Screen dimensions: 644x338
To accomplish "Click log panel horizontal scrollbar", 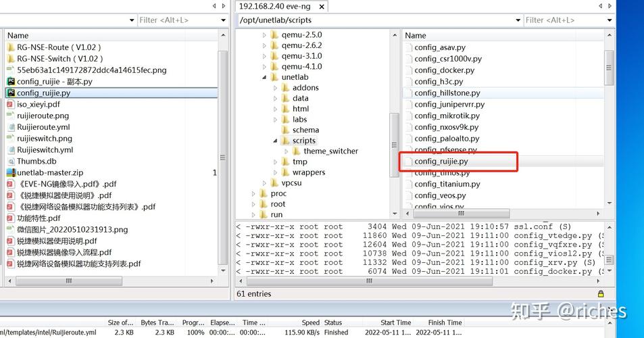I will (369, 281).
